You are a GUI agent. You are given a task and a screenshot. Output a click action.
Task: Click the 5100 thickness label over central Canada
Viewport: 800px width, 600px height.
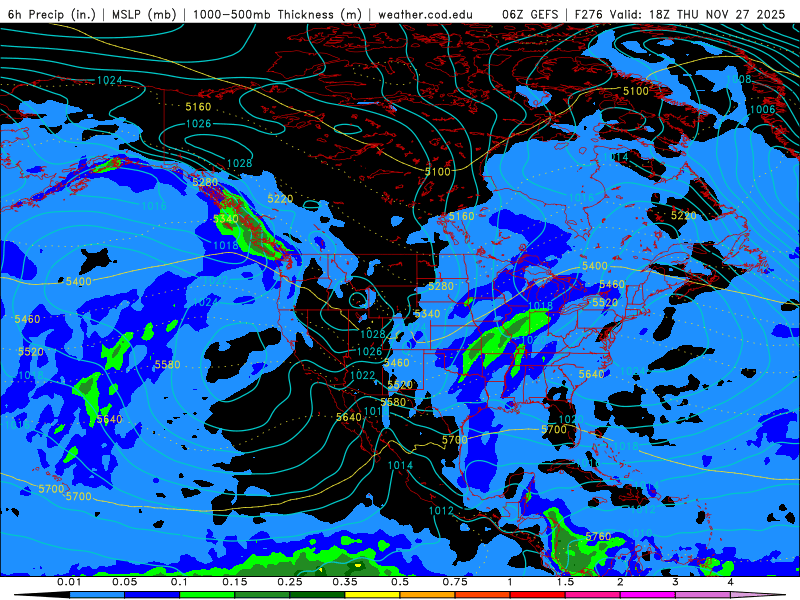(x=438, y=171)
